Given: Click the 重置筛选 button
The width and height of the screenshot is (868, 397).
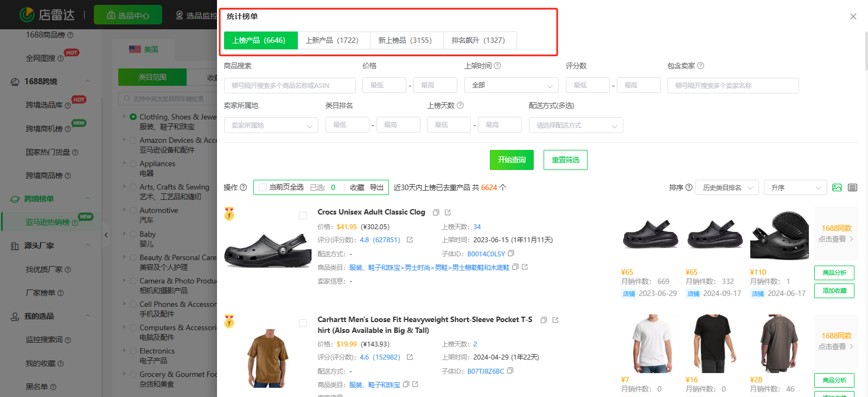Looking at the screenshot, I should pyautogui.click(x=565, y=160).
